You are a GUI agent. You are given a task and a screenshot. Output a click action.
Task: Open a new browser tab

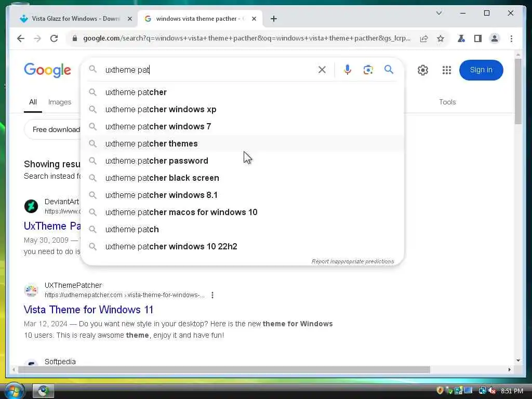tap(273, 19)
